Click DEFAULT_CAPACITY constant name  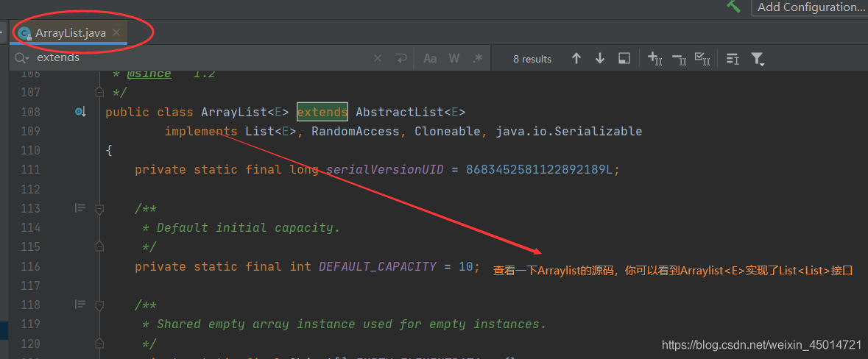click(x=378, y=266)
